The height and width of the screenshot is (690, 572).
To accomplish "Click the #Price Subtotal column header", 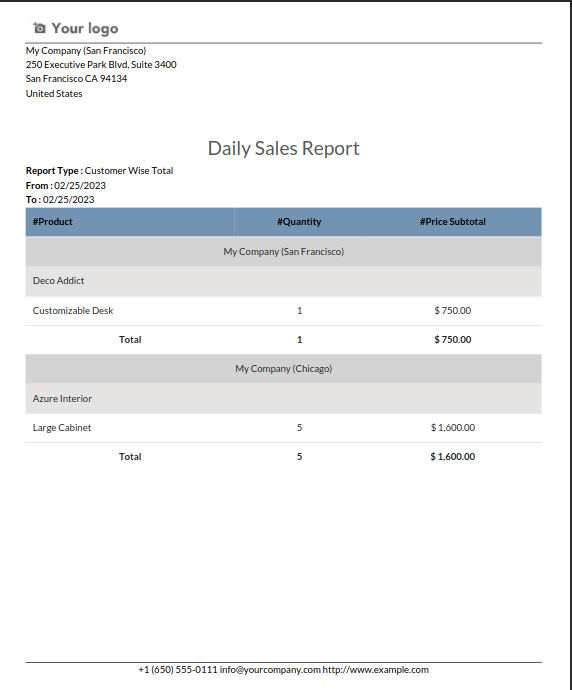I will [x=453, y=222].
